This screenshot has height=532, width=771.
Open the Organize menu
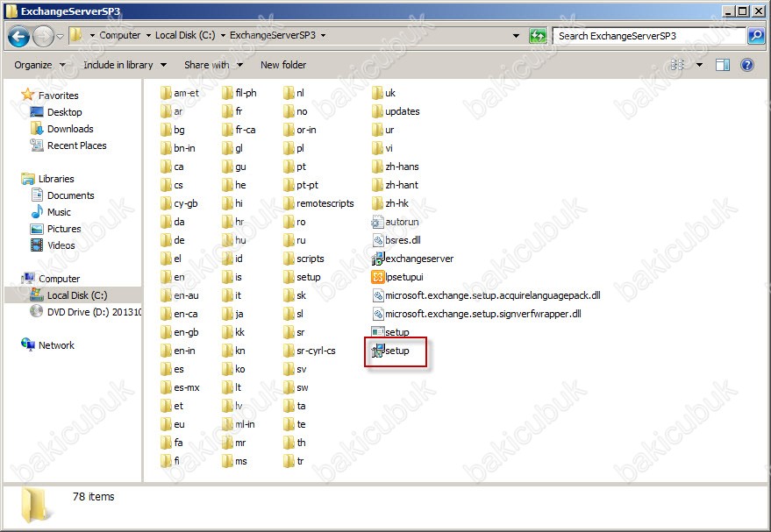tap(39, 65)
